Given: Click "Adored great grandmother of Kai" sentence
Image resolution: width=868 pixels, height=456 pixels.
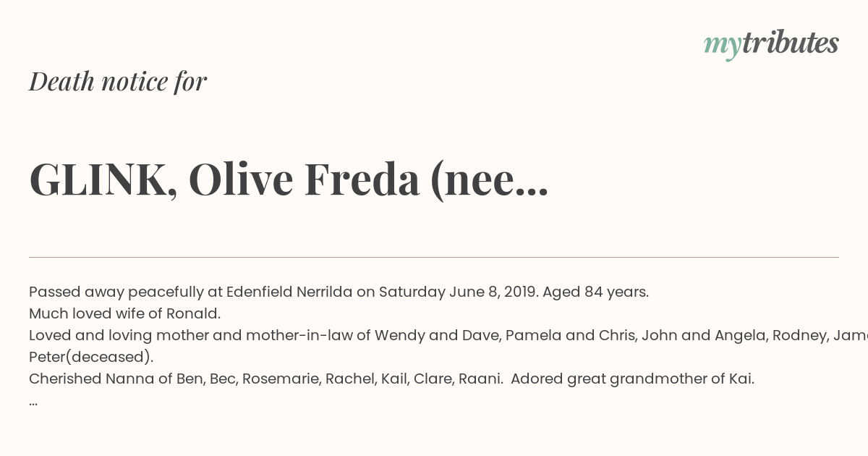Looking at the screenshot, I should coord(633,379).
